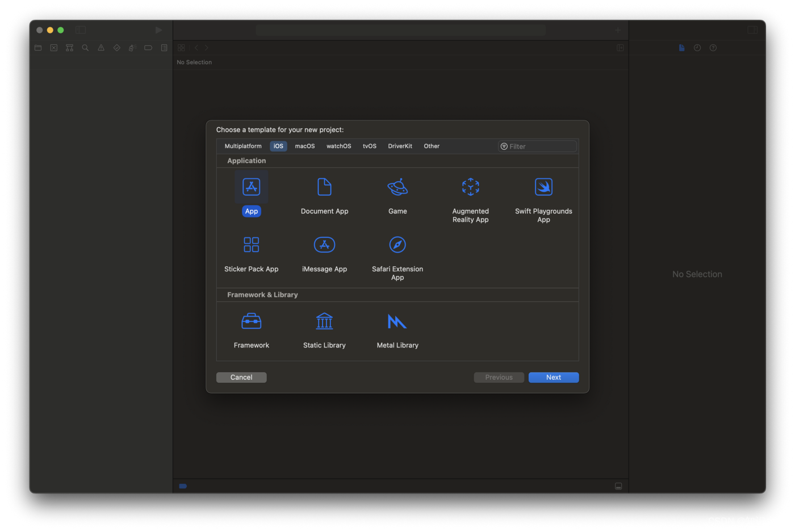The width and height of the screenshot is (795, 532).
Task: Toggle the left navigator sidebar
Action: [x=81, y=30]
